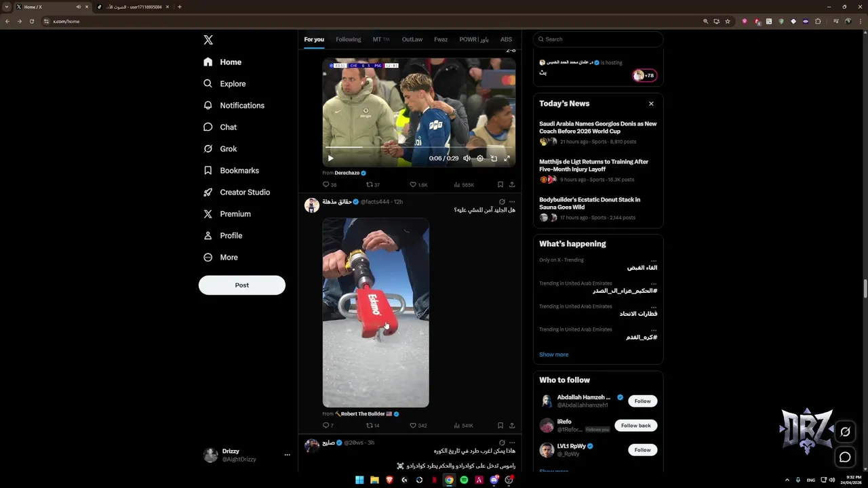Screen dimensions: 868x488
Task: Open floating chat messages button
Action: [x=845, y=457]
